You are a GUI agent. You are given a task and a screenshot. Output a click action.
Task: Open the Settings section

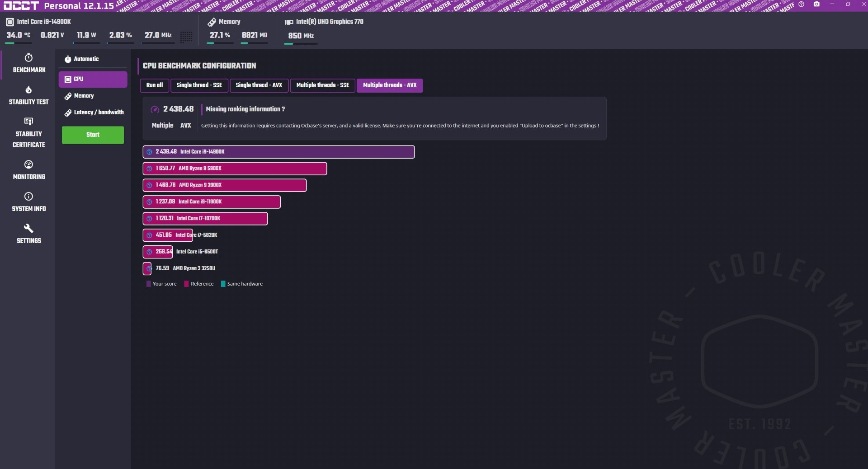pos(28,234)
